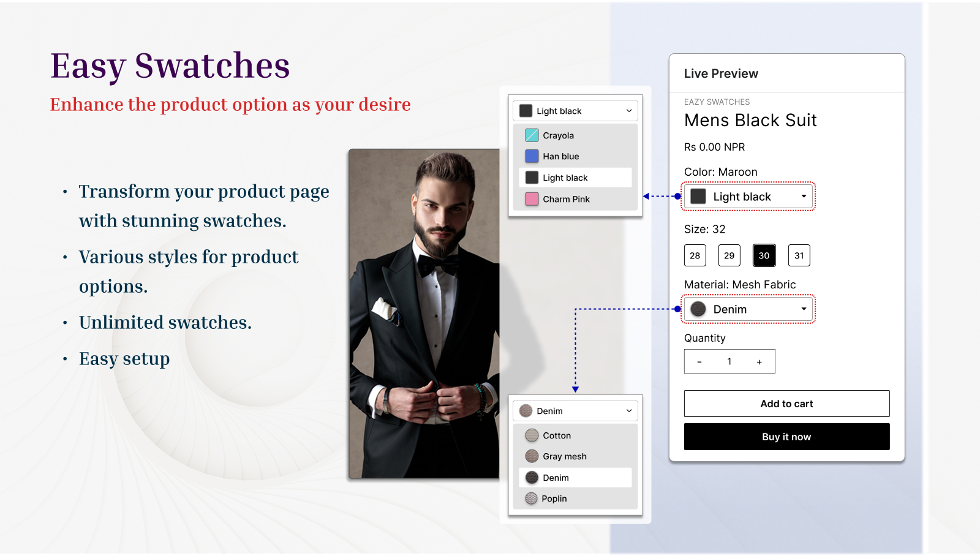Viewport: 980px width, 556px height.
Task: Click the Cotton fabric swatch icon
Action: pyautogui.click(x=532, y=435)
